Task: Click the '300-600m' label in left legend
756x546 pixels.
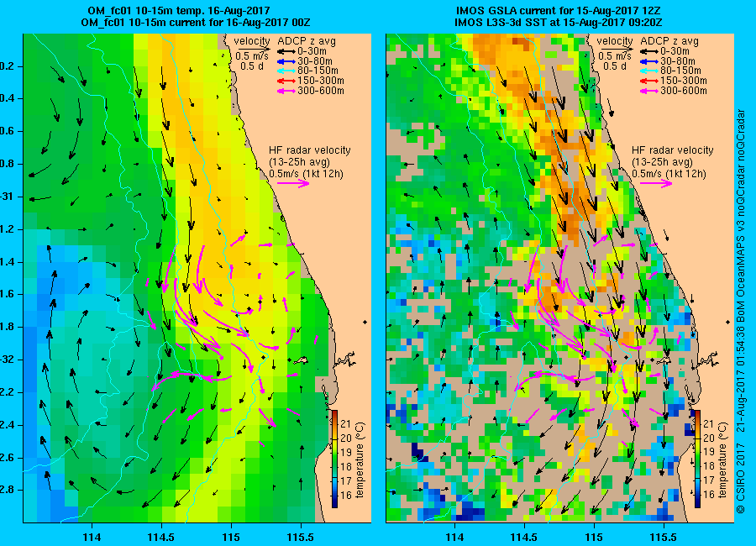Action: click(x=321, y=91)
